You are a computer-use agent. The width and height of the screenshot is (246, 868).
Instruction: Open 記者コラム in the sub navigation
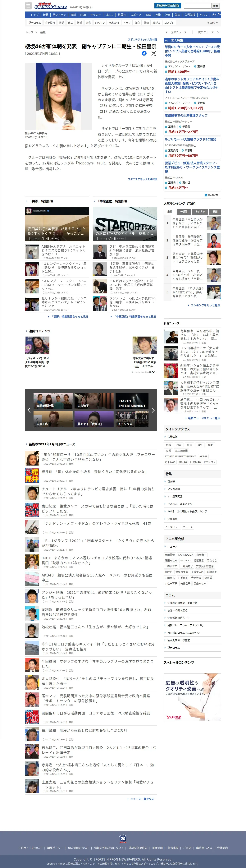(x=35, y=23)
